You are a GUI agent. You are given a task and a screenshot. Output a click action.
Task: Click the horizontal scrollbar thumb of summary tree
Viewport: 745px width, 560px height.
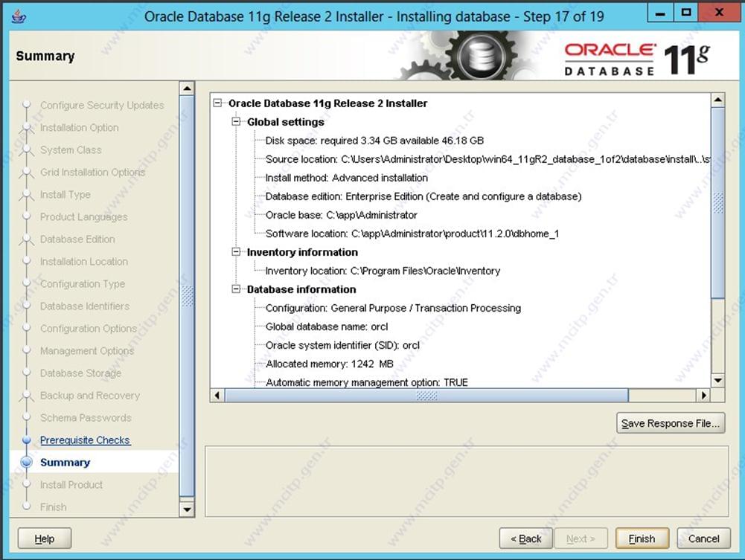click(426, 396)
